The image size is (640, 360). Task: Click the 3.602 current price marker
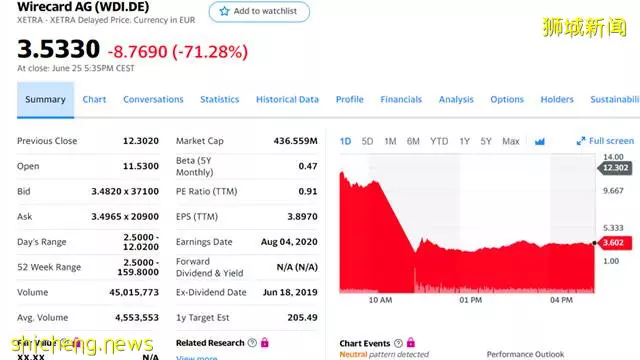[x=614, y=243]
